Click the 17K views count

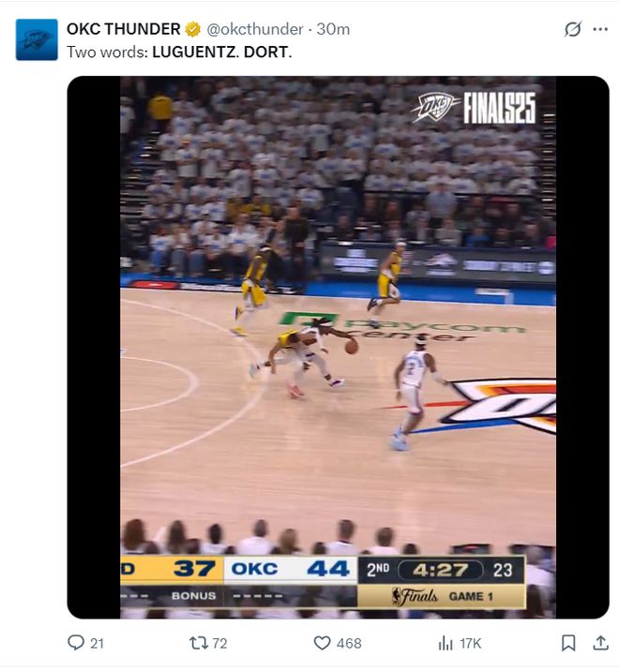point(471,643)
